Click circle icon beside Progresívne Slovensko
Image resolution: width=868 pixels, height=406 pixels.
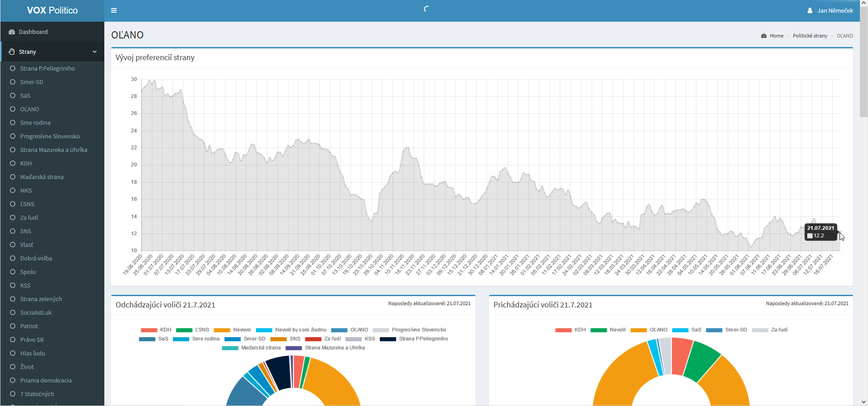click(13, 136)
